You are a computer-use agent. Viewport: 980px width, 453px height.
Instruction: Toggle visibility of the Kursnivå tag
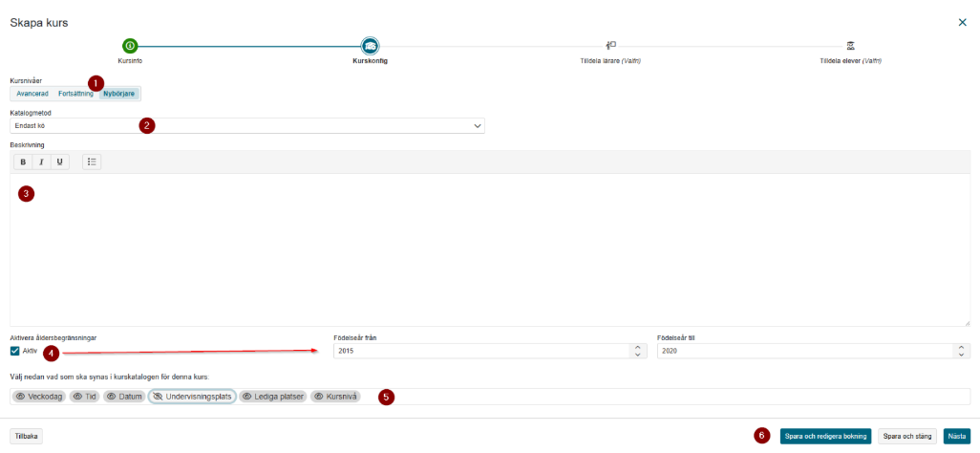[335, 397]
